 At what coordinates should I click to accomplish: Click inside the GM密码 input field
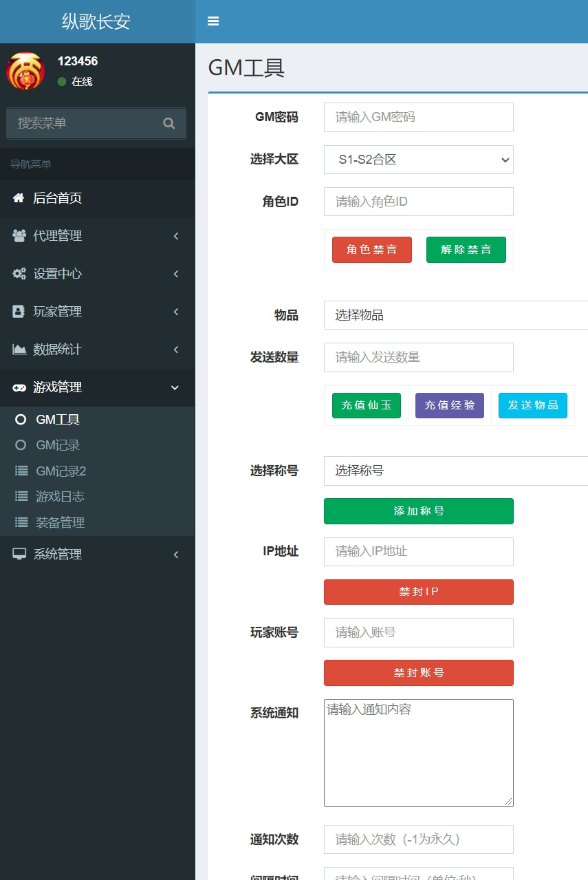tap(418, 117)
